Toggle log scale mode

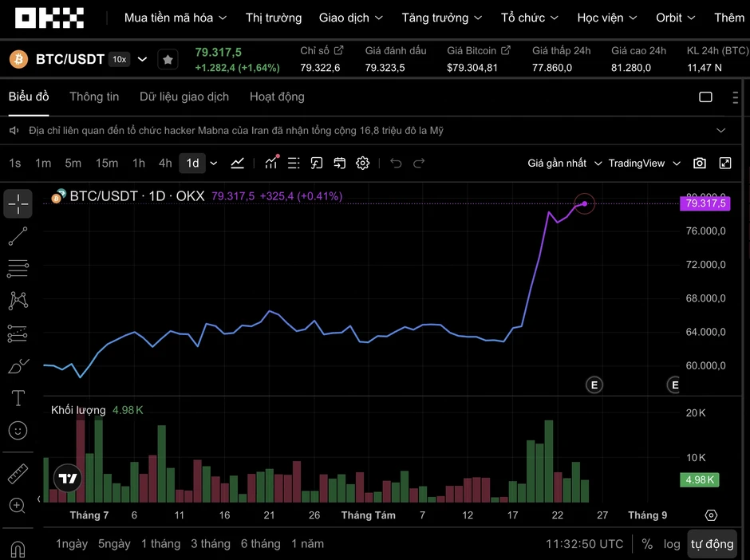coord(672,544)
